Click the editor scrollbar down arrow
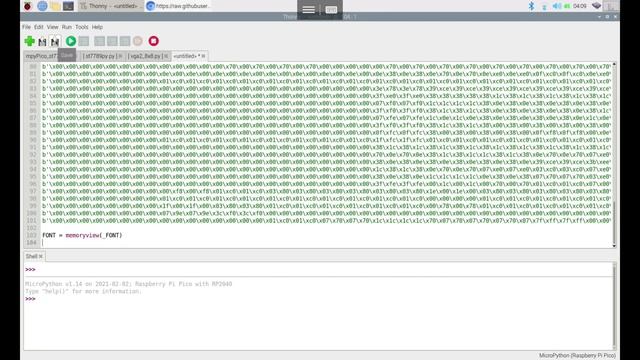Viewport: 640px width, 360px height. pos(614,246)
